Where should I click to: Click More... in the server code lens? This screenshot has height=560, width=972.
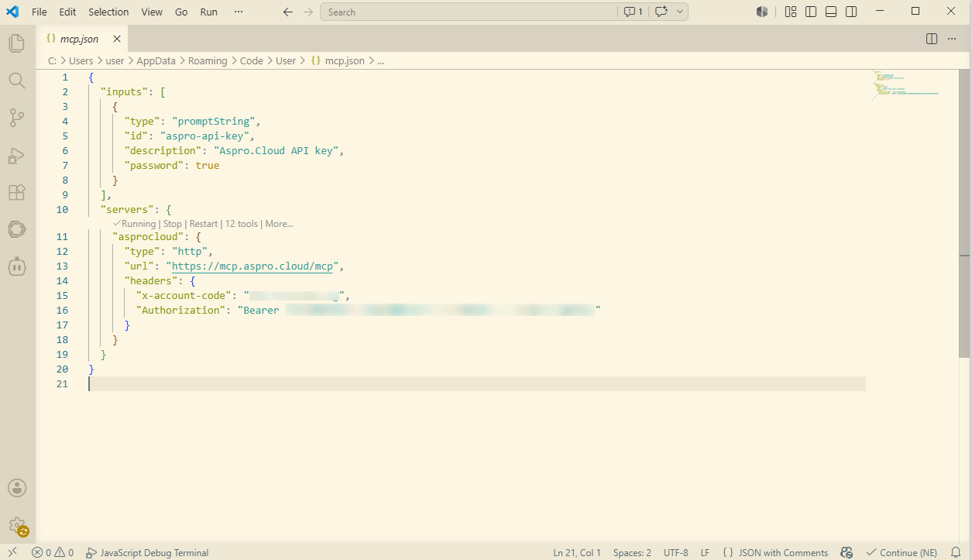click(279, 224)
